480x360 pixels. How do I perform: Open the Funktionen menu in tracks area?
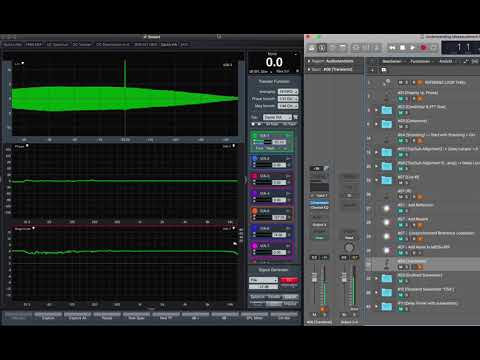point(420,61)
